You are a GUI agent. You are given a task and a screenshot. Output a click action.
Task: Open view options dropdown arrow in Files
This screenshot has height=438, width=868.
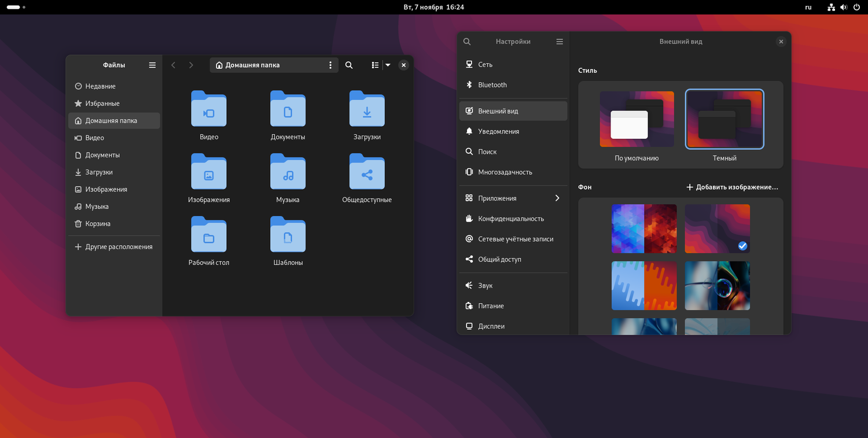(x=388, y=65)
